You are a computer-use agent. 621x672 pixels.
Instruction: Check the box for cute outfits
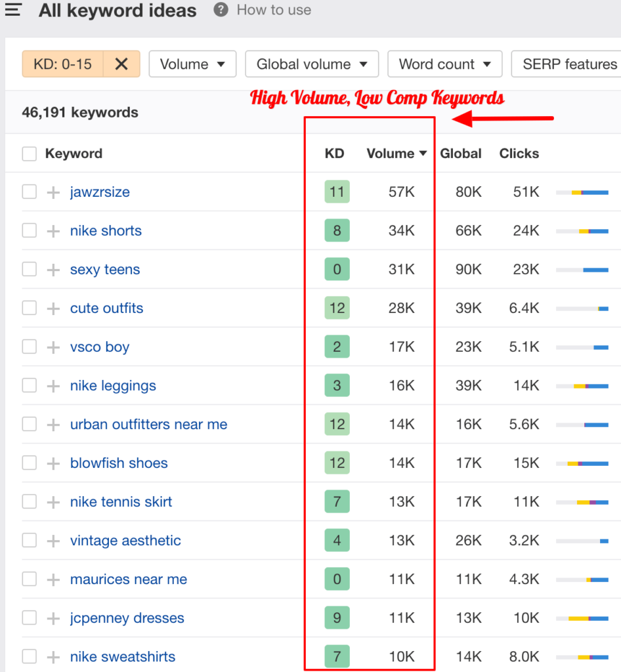tap(29, 308)
